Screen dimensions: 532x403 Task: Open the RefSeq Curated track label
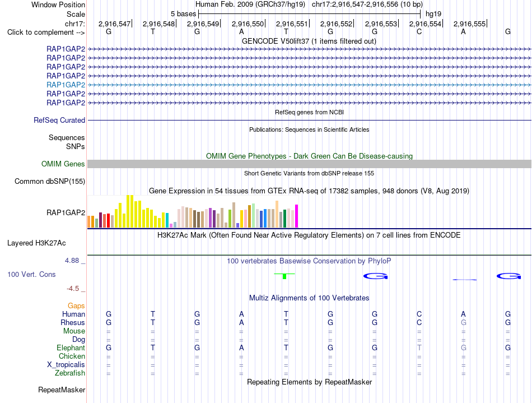point(59,120)
